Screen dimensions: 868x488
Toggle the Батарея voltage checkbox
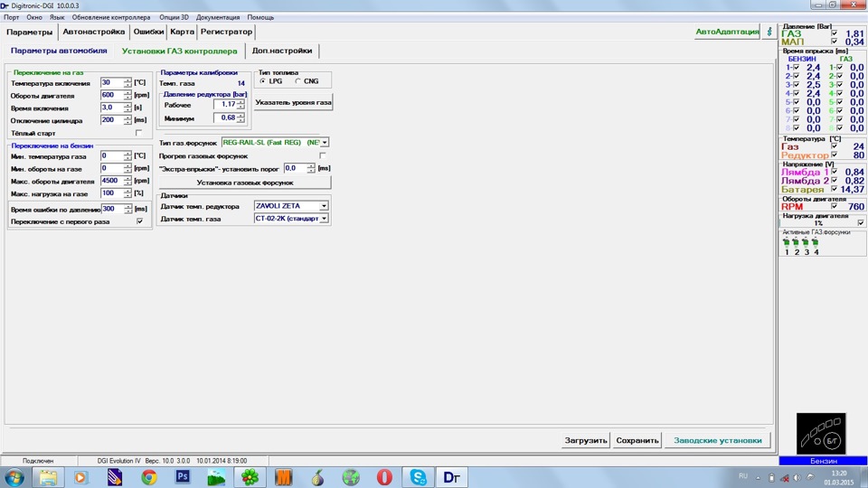coord(835,189)
